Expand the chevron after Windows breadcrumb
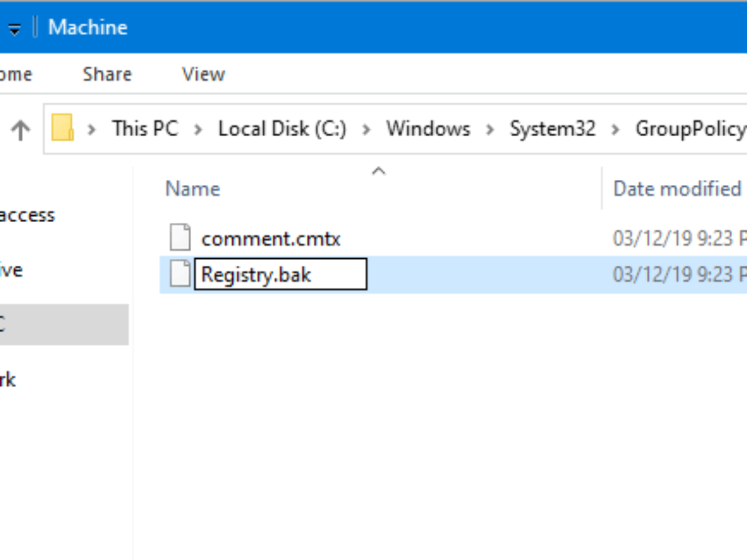The height and width of the screenshot is (560, 747). tap(490, 129)
